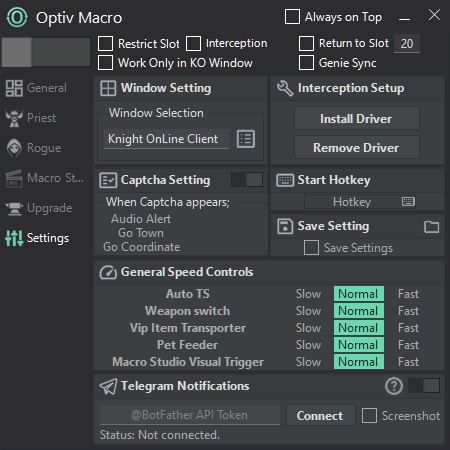Click the Telegram paper plane icon
The height and width of the screenshot is (450, 450).
(108, 386)
